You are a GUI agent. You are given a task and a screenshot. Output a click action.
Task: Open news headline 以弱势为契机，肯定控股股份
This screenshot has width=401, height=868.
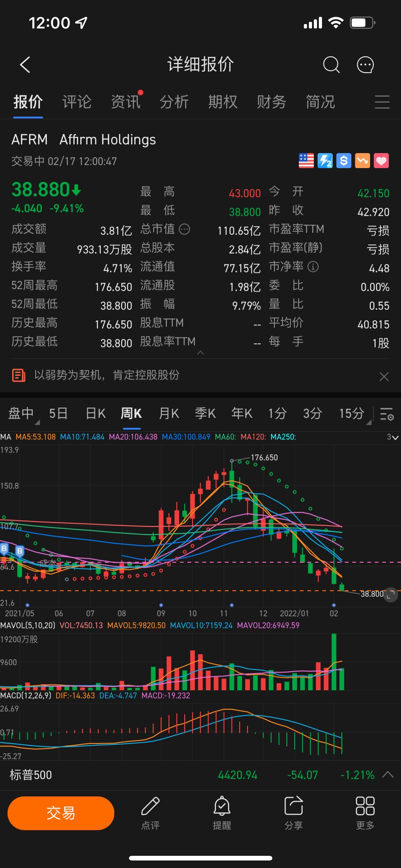pyautogui.click(x=107, y=375)
